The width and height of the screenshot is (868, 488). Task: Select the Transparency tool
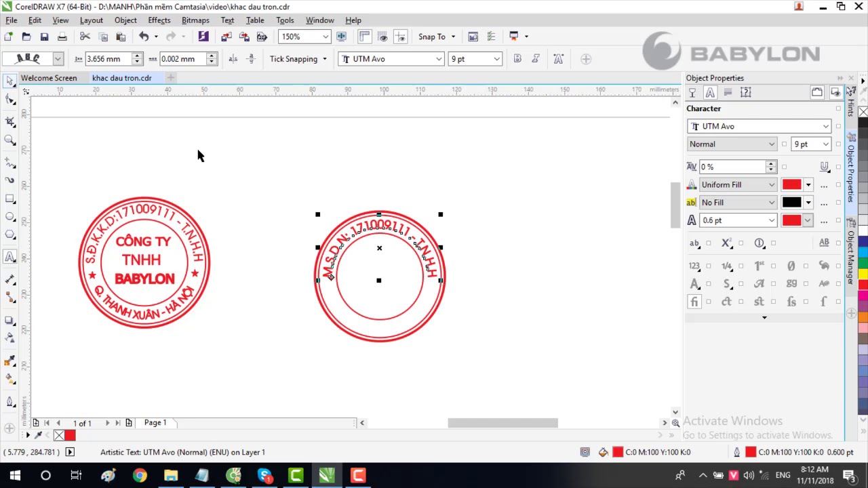[9, 338]
